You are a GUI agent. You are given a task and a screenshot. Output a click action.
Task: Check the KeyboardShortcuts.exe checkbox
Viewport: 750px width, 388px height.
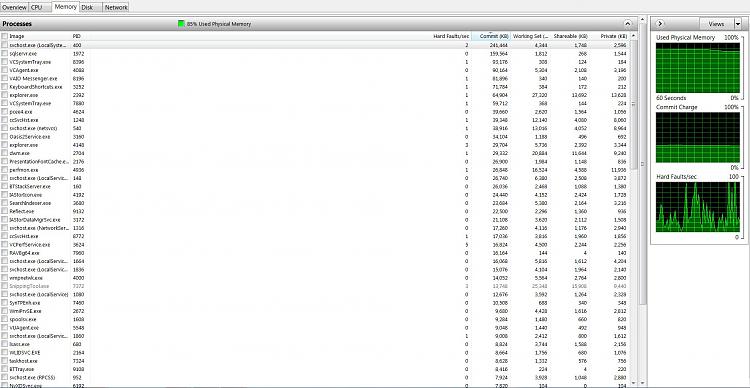pyautogui.click(x=4, y=87)
